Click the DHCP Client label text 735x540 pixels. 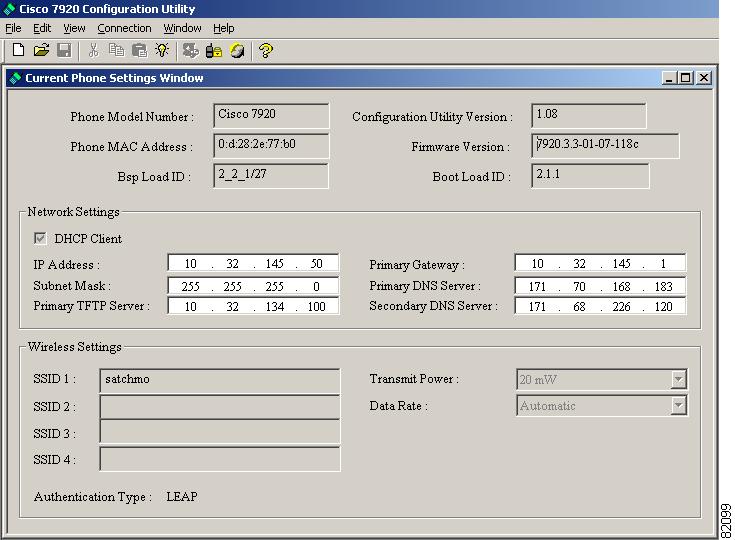pyautogui.click(x=88, y=239)
